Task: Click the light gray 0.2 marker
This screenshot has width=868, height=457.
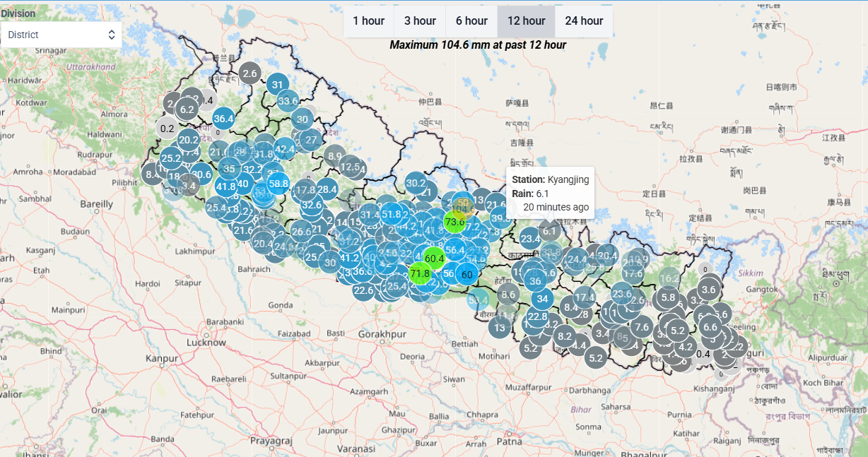Action: (168, 129)
